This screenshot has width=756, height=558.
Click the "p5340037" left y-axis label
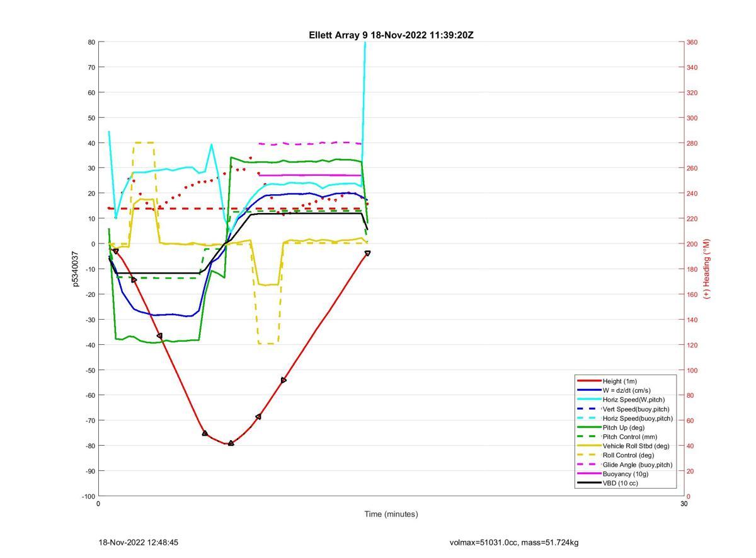coord(75,269)
